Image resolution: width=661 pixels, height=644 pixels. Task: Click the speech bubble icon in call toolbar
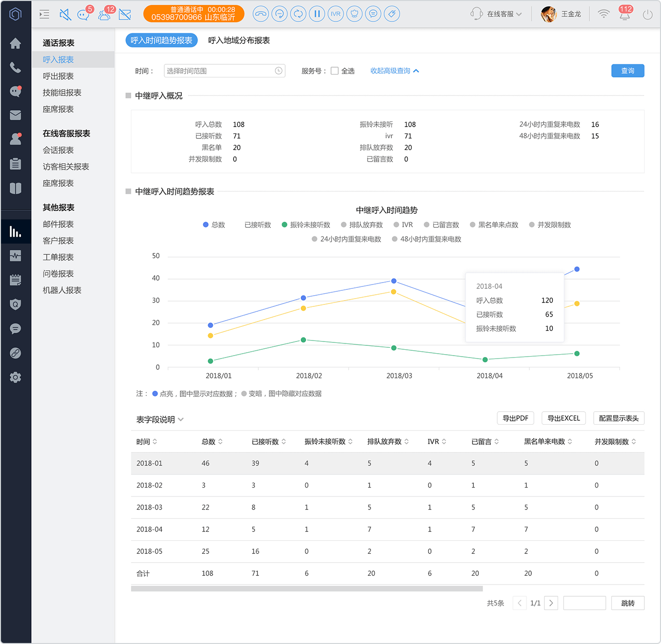[x=373, y=14]
